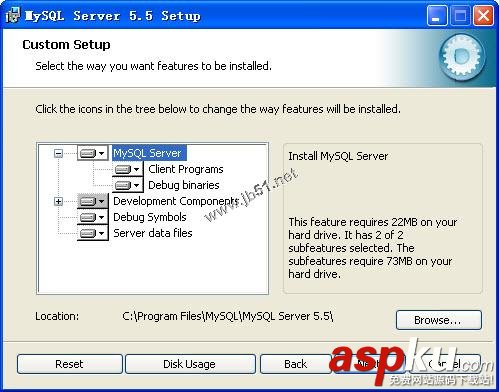Open the Debug binaries feature install-state dropdown

point(128,185)
